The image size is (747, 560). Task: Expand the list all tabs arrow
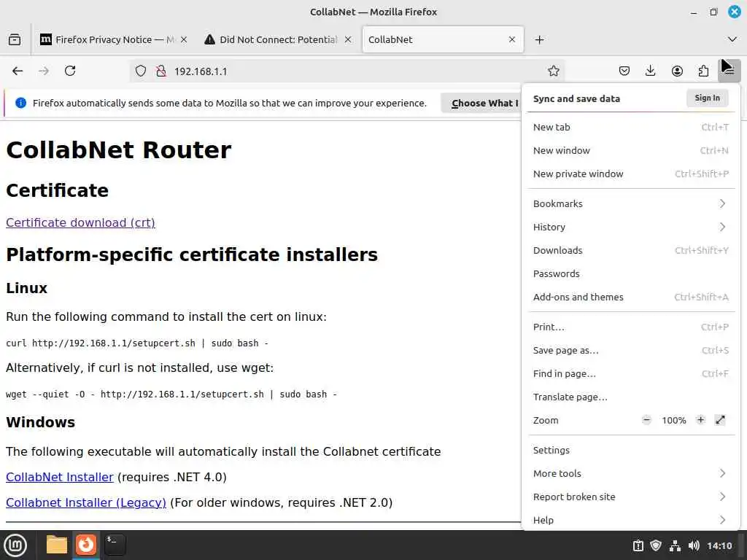click(x=732, y=39)
